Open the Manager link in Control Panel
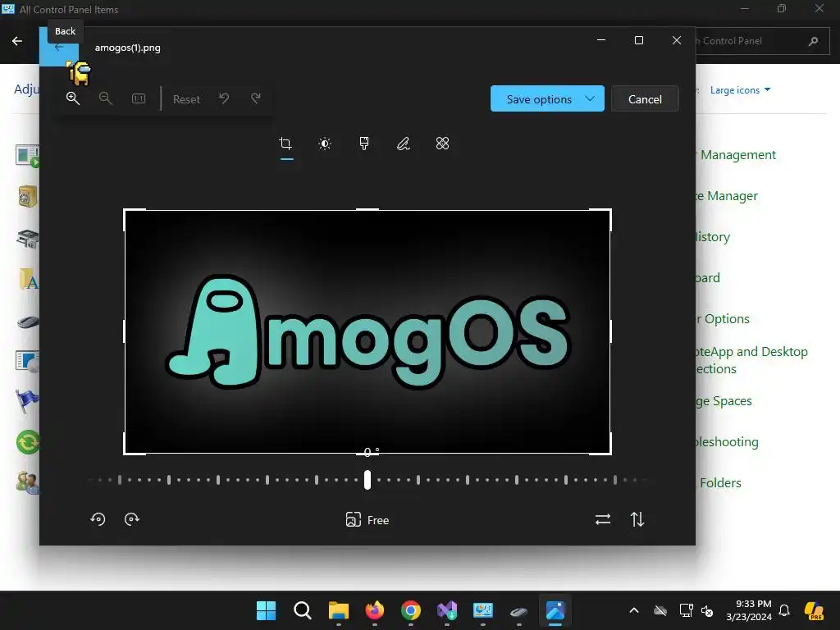This screenshot has height=630, width=840. [733, 196]
